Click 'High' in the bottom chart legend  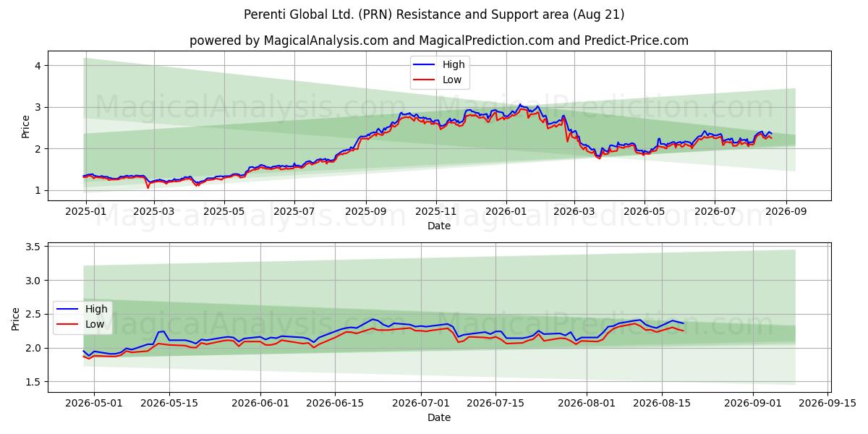(x=96, y=309)
